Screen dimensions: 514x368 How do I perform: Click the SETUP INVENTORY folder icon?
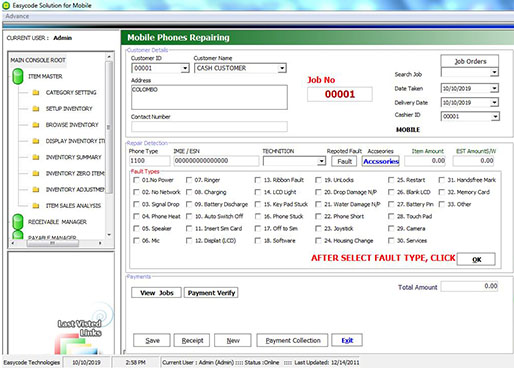[x=36, y=109]
